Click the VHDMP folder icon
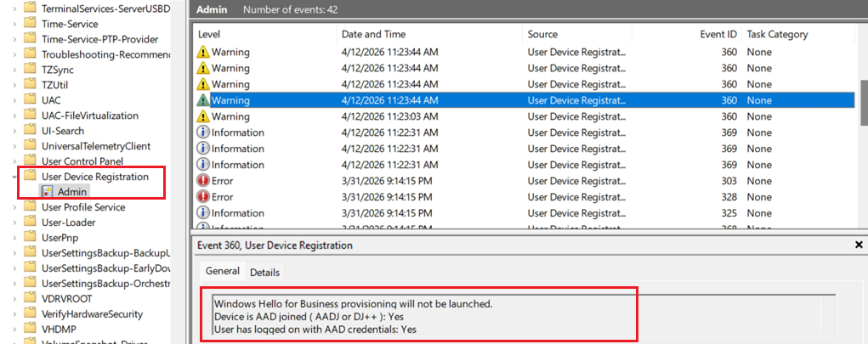This screenshot has width=868, height=344. point(31,329)
